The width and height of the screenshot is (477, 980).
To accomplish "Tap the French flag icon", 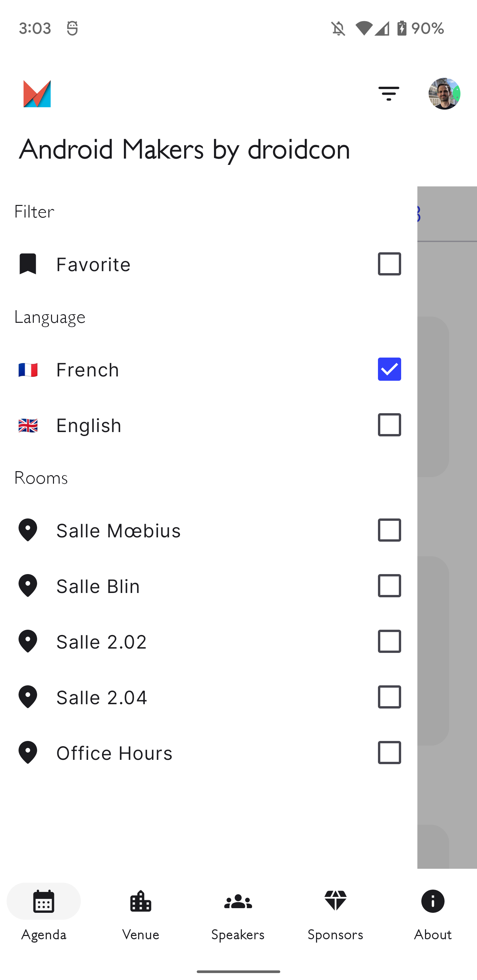I will point(28,369).
